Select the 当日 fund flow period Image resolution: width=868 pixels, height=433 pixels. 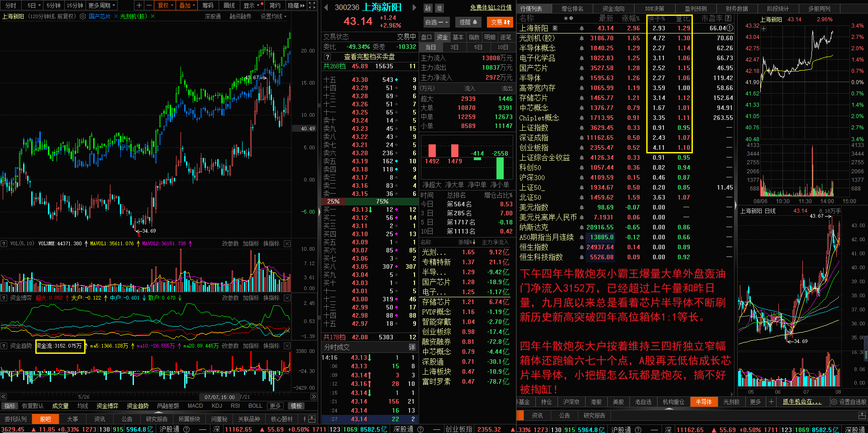(x=430, y=47)
